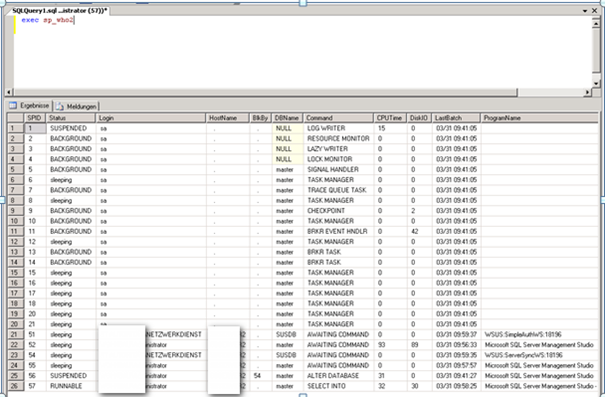
Task: Click the SUSDB database cell for SPID 54
Action: [287, 355]
